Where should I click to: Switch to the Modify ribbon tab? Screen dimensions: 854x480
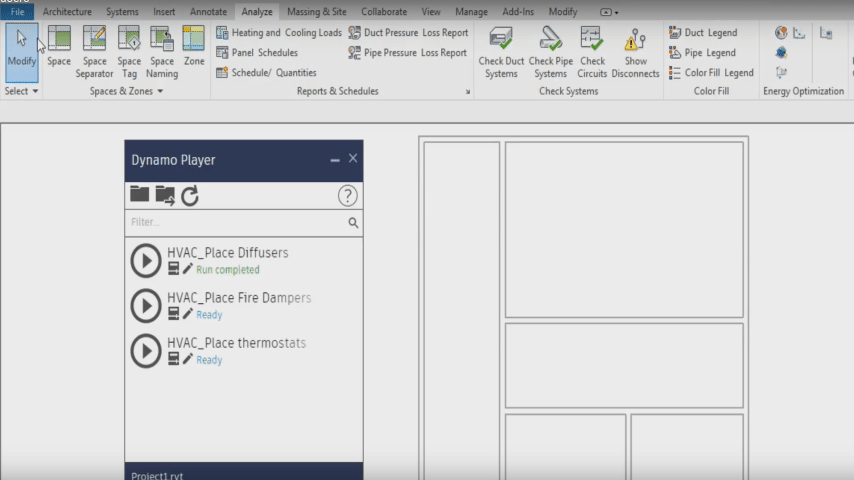563,11
